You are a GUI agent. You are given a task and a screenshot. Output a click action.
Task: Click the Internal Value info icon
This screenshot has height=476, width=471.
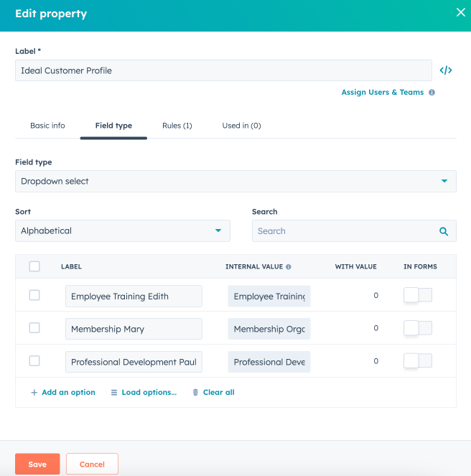coord(289,267)
